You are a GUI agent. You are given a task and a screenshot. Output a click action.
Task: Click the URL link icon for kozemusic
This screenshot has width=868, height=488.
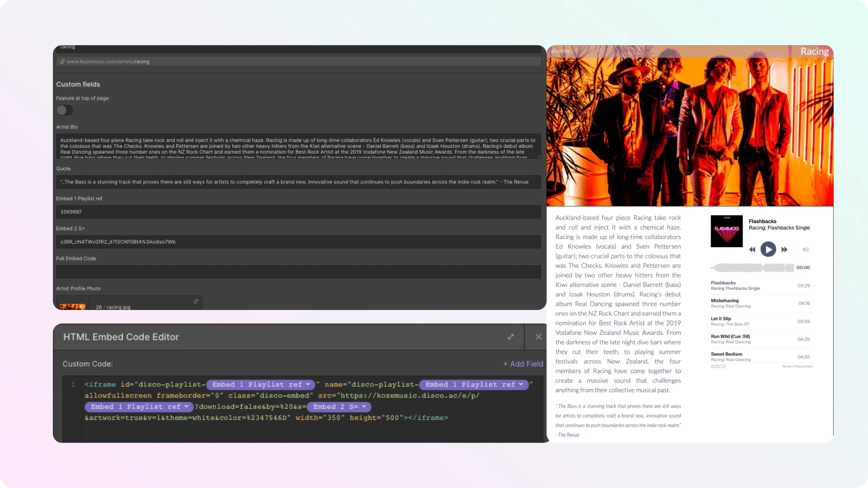pos(62,62)
